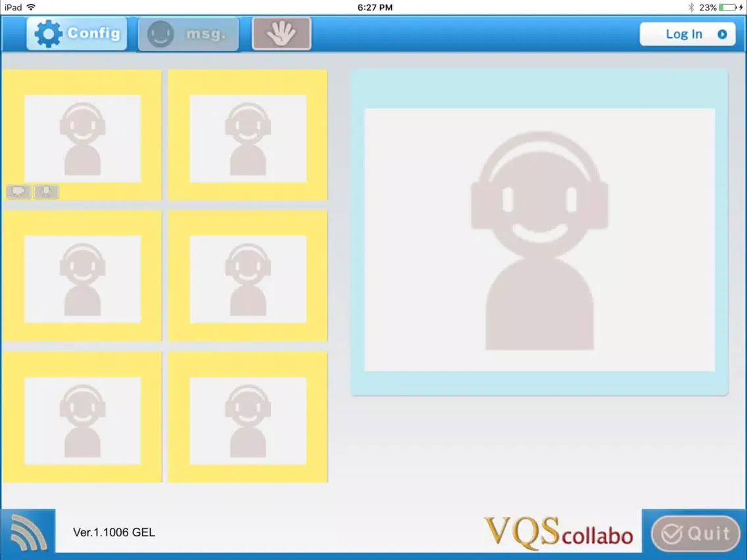Select the middle-left participant video tile

(82, 275)
